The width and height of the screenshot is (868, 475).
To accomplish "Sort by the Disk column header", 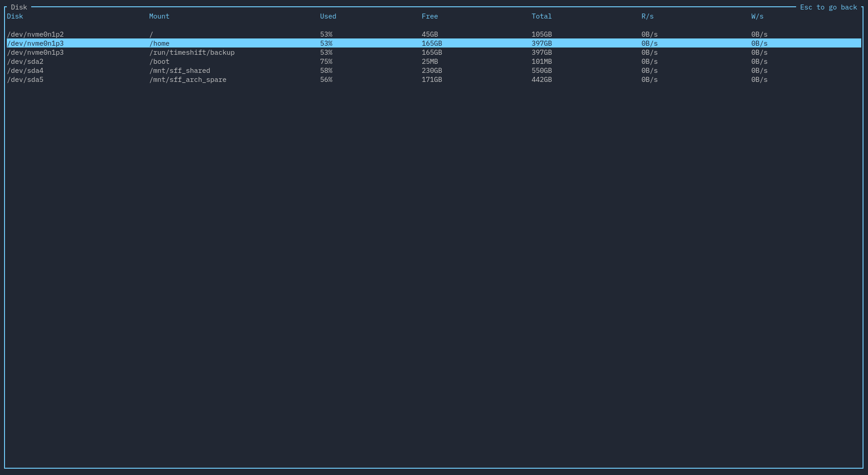I will (x=15, y=16).
